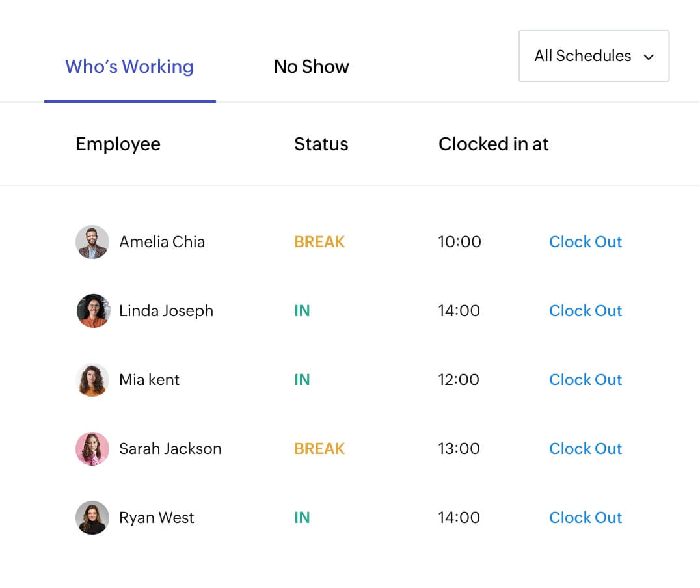Select the name Sarah Jackson
The height and width of the screenshot is (588, 700).
click(170, 449)
